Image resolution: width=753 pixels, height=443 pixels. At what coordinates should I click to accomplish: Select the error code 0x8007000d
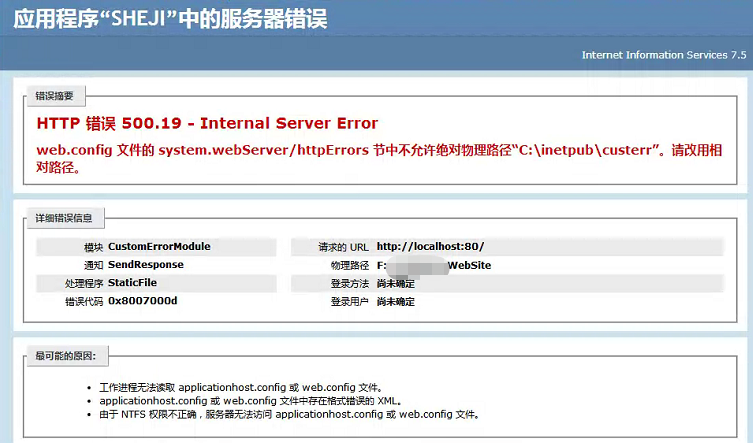coord(142,301)
